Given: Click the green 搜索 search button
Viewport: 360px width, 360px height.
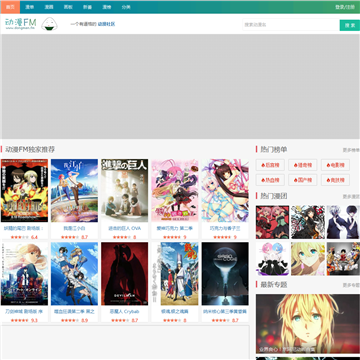Looking at the screenshot, I should point(350,25).
